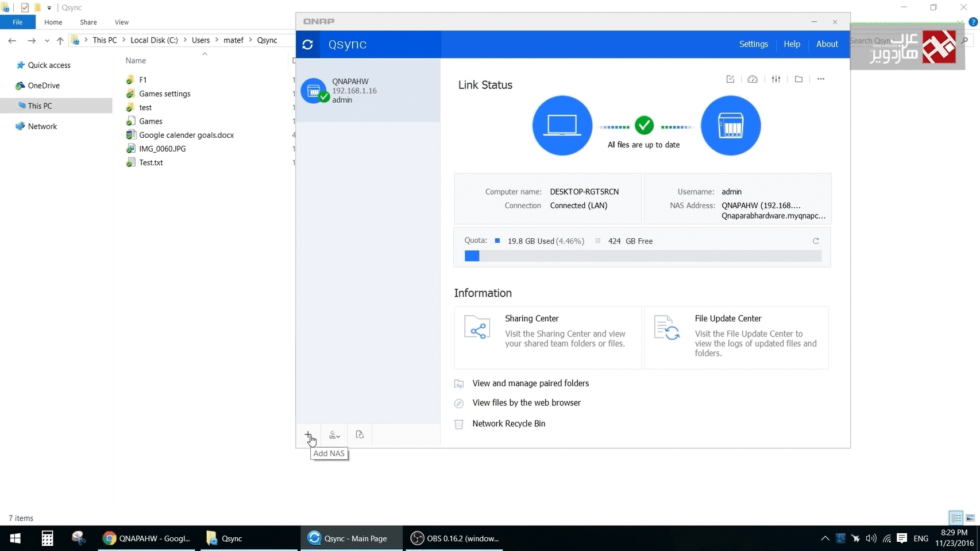Open OBS 0.16.2 from the taskbar
980x551 pixels.
(x=454, y=538)
